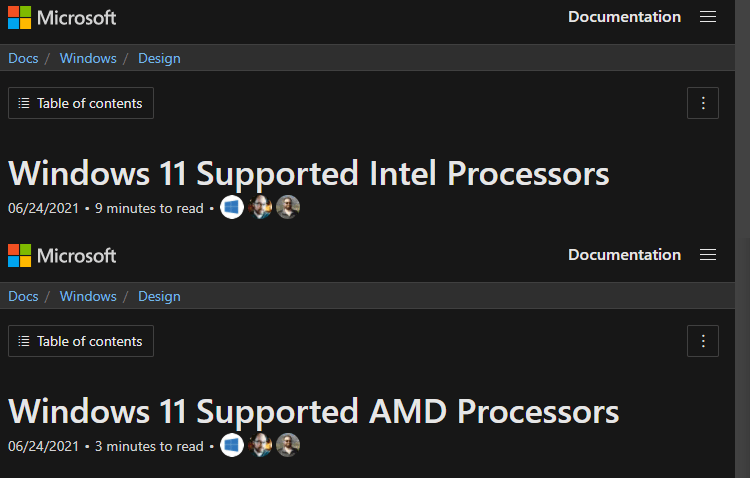Click the Microsoft logo above the Intel page
The height and width of the screenshot is (478, 750).
click(62, 18)
